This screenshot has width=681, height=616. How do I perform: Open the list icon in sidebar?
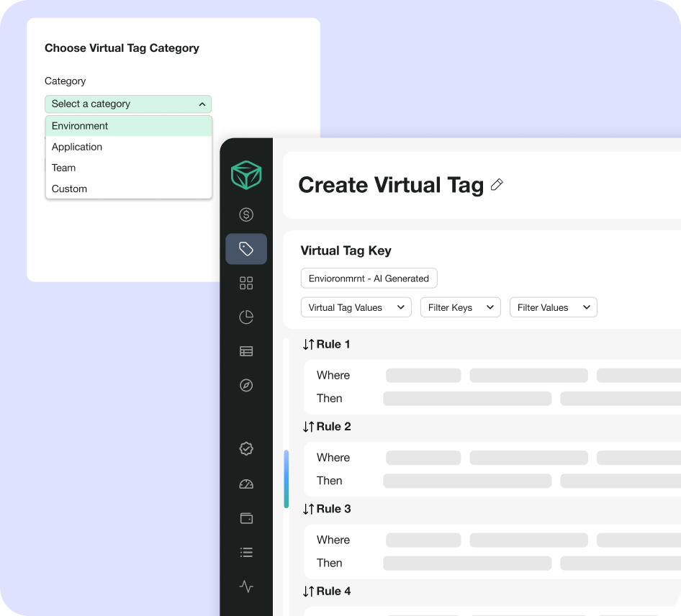[246, 553]
